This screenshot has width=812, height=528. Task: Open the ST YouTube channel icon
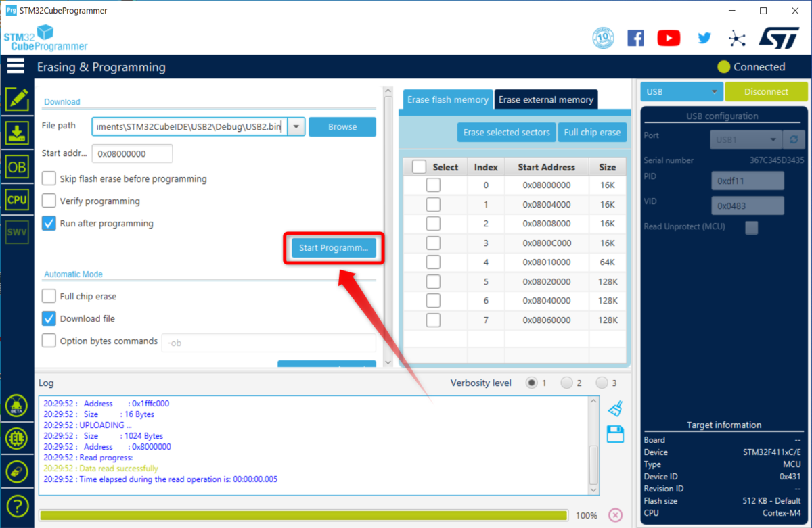point(669,38)
